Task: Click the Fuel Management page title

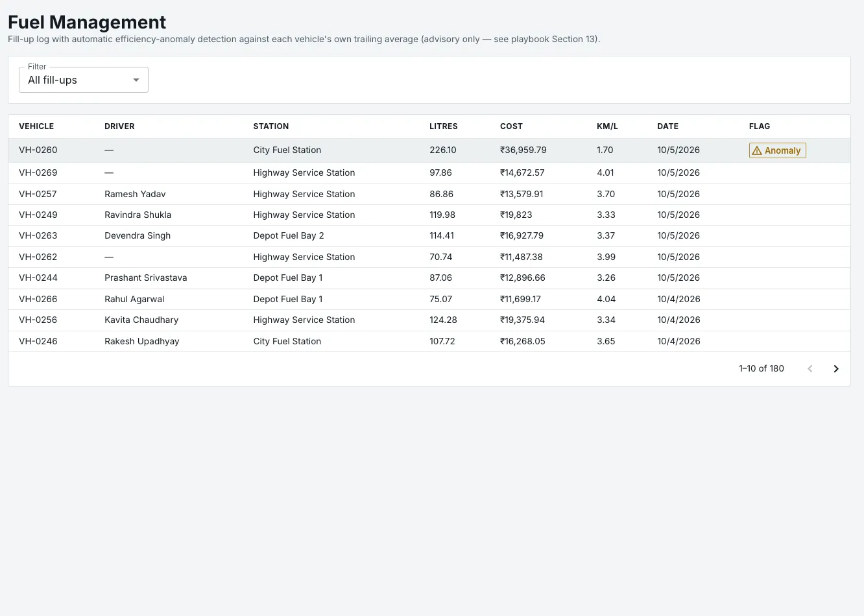Action: [x=87, y=22]
